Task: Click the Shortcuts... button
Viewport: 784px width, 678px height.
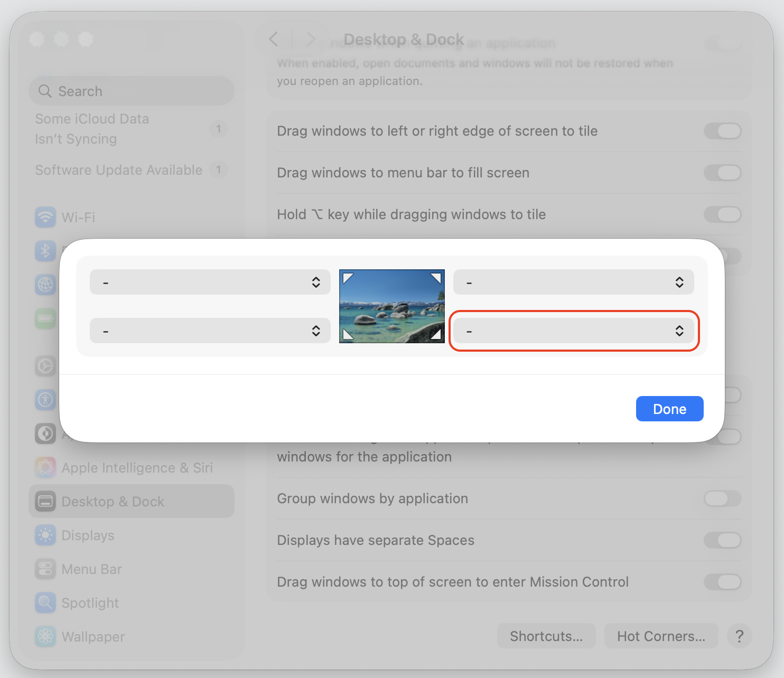Action: (546, 636)
